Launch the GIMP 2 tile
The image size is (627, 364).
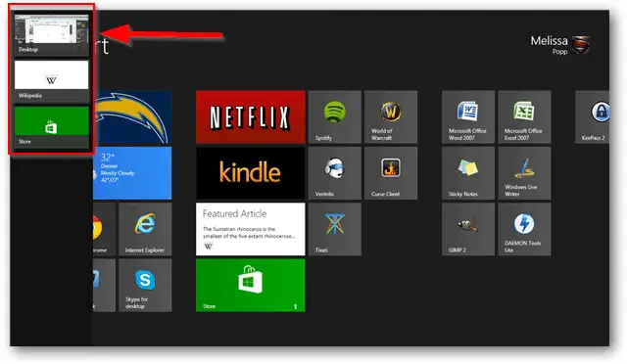point(468,229)
